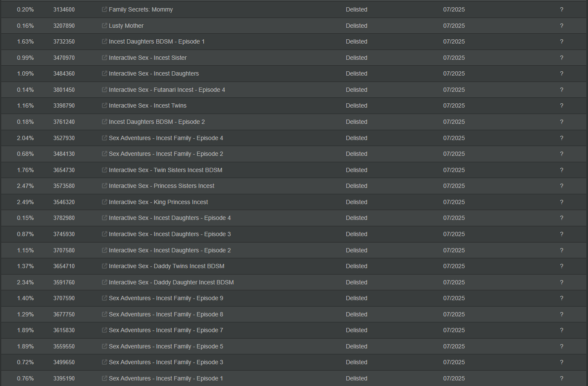
Task: Open the external link icon for app 3573580
Action: pos(105,186)
